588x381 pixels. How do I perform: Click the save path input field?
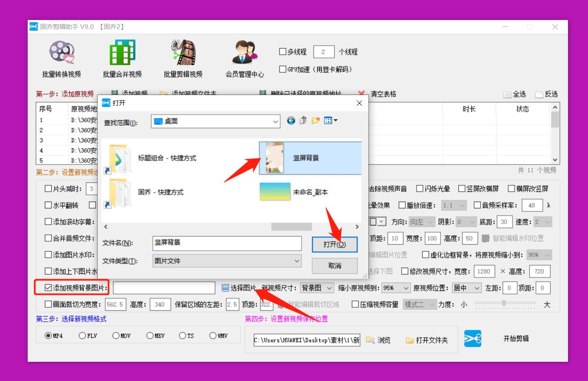tap(307, 340)
